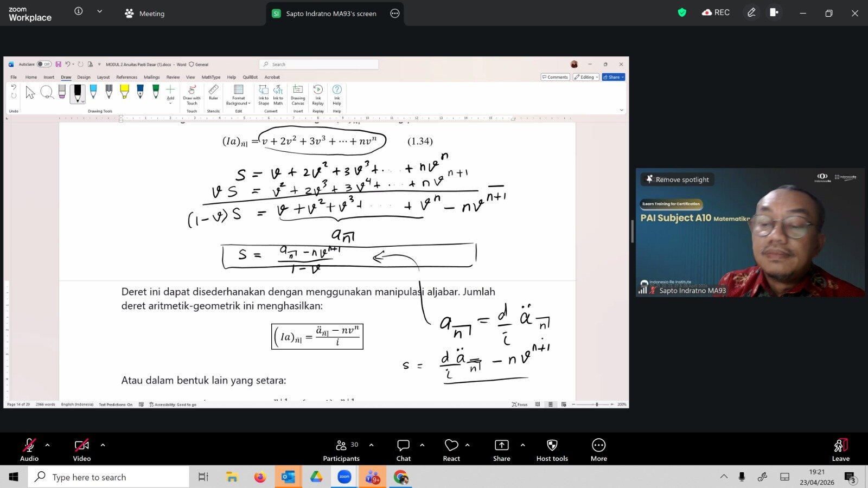Save the Word document
Viewport: 868px width, 488px height.
tap(58, 64)
